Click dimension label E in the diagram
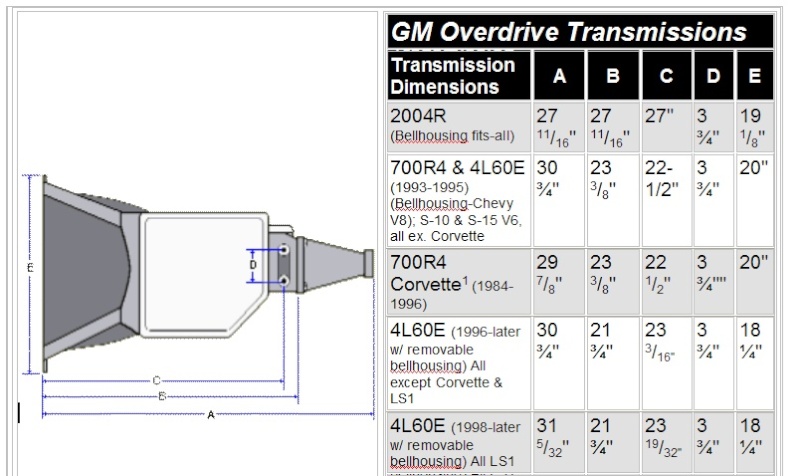Screen dimensions: 800x476 click(30, 268)
